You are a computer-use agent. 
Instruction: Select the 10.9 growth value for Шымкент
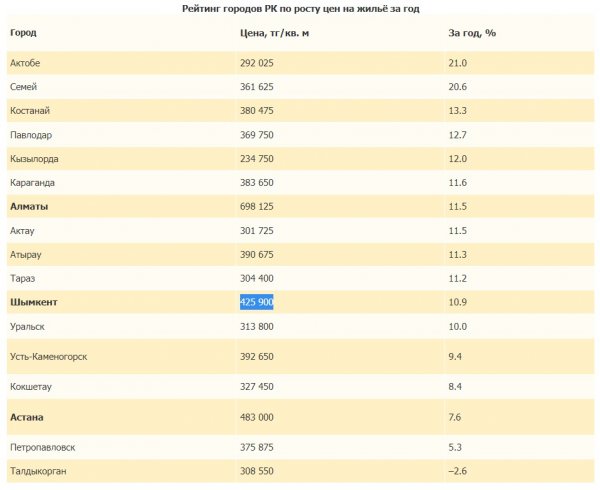458,301
